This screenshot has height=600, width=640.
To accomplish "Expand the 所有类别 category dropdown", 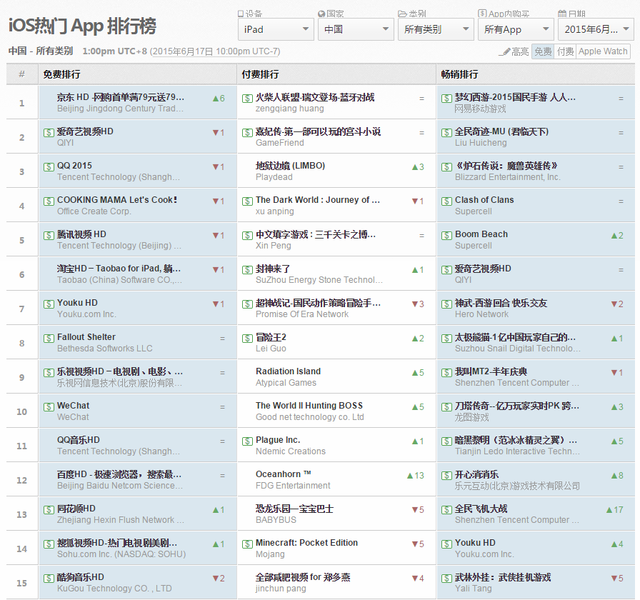I will (x=433, y=30).
